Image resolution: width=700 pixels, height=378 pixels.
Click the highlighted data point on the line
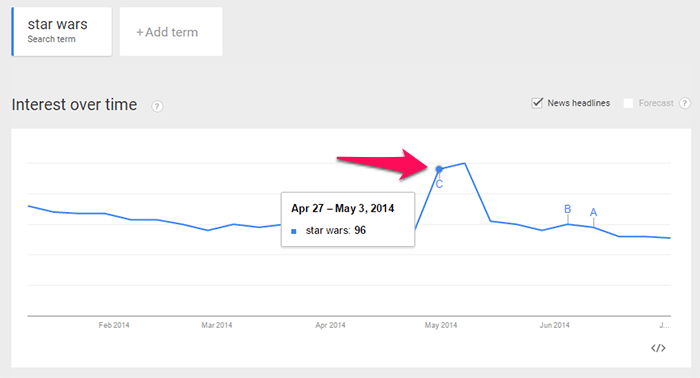[x=439, y=169]
